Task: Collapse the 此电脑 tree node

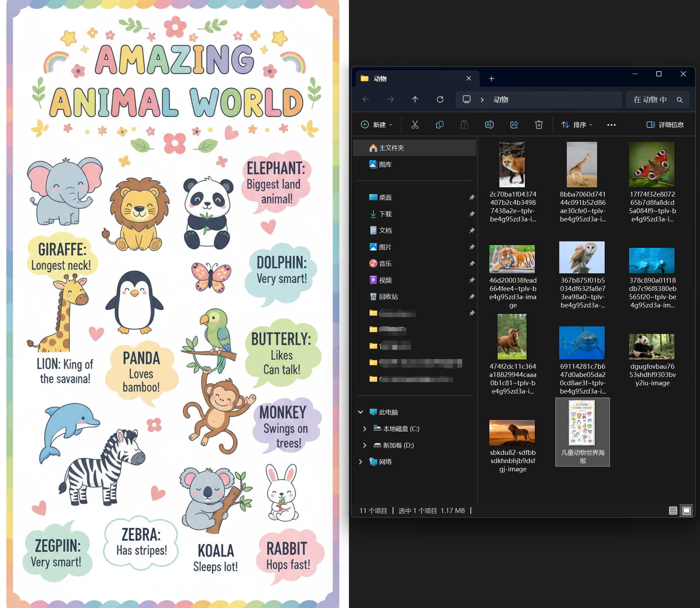Action: pyautogui.click(x=360, y=412)
